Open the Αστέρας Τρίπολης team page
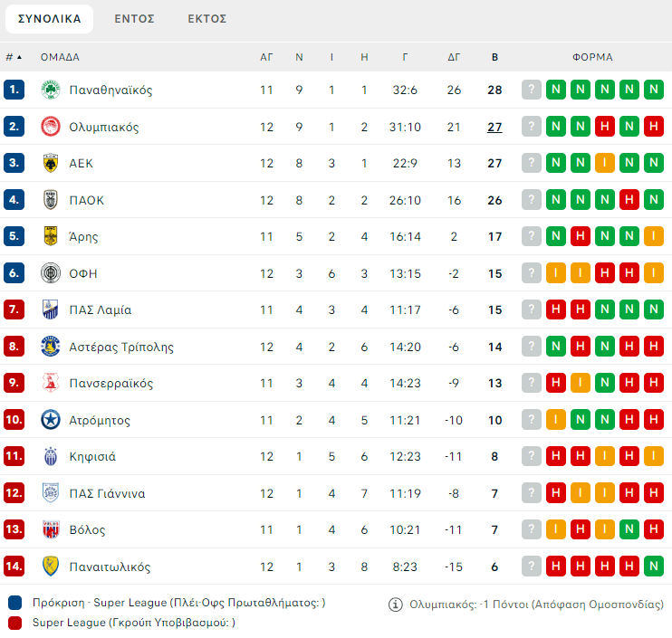This screenshot has width=672, height=638. pos(121,347)
